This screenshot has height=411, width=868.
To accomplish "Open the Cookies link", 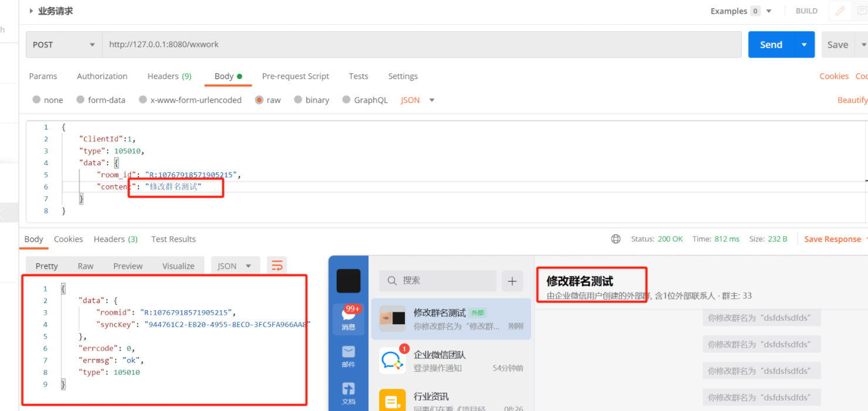I will [x=834, y=76].
